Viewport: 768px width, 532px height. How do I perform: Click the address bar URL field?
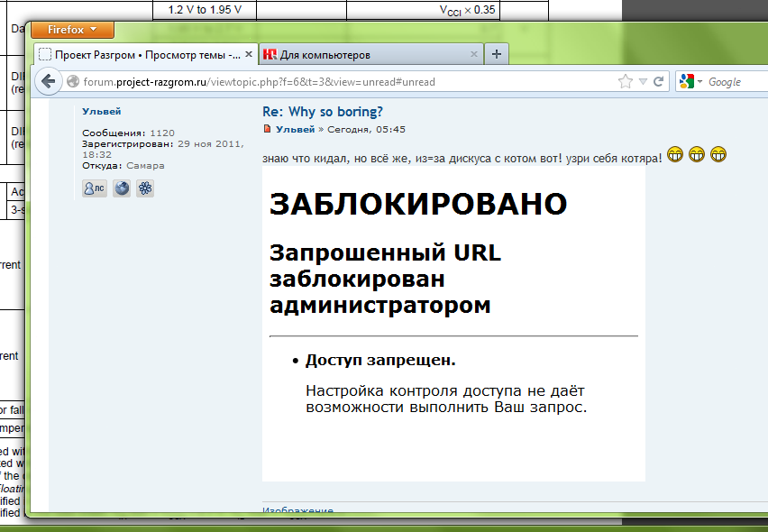tap(343, 82)
